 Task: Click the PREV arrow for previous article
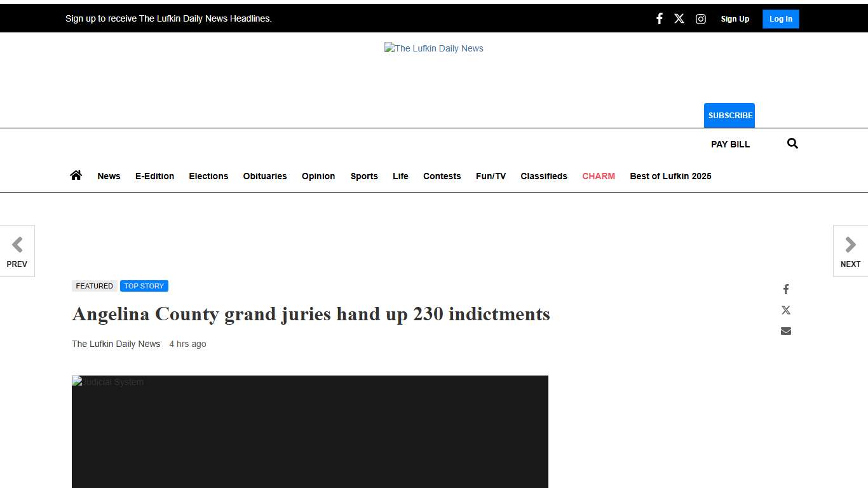(x=17, y=250)
